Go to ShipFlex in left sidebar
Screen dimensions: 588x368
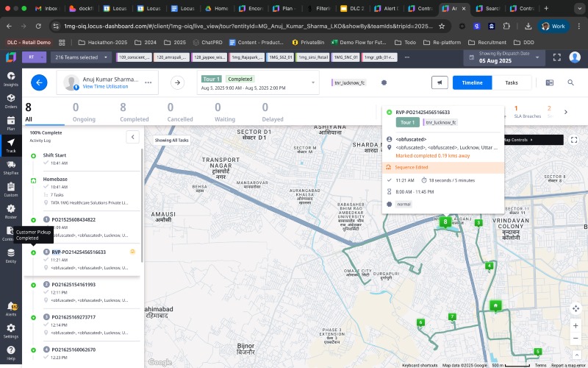coord(10,167)
